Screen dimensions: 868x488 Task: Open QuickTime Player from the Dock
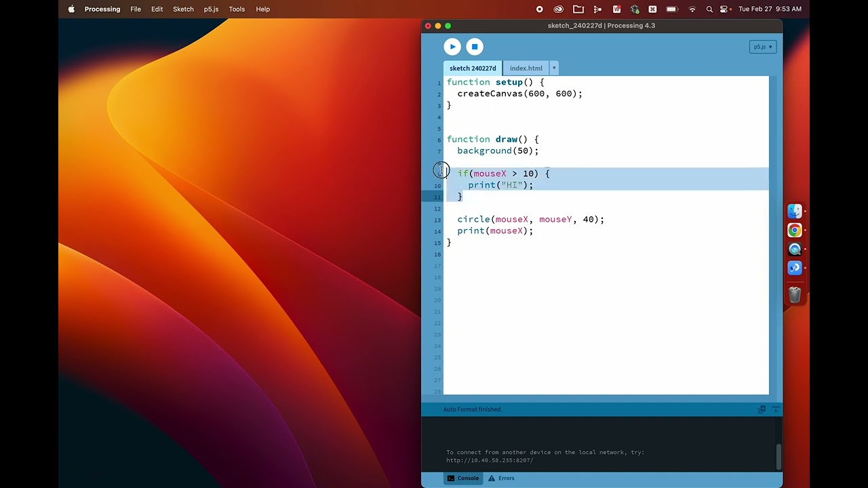(x=795, y=249)
